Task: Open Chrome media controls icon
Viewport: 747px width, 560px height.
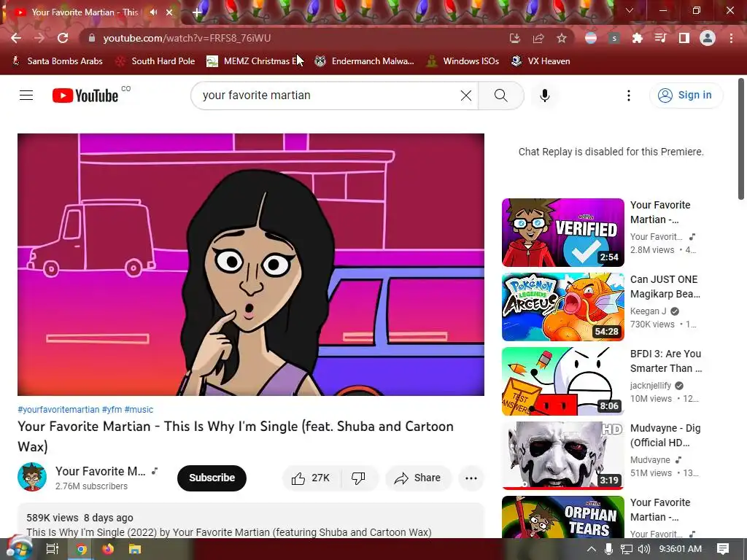Action: tap(661, 38)
